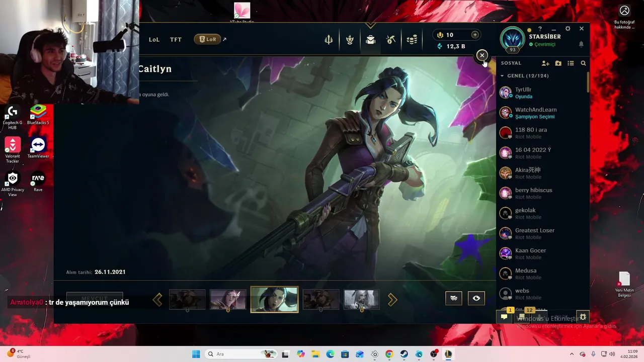Open the Bu fotoğraf hakkında desktop icon
This screenshot has width=644, height=362.
tap(624, 18)
